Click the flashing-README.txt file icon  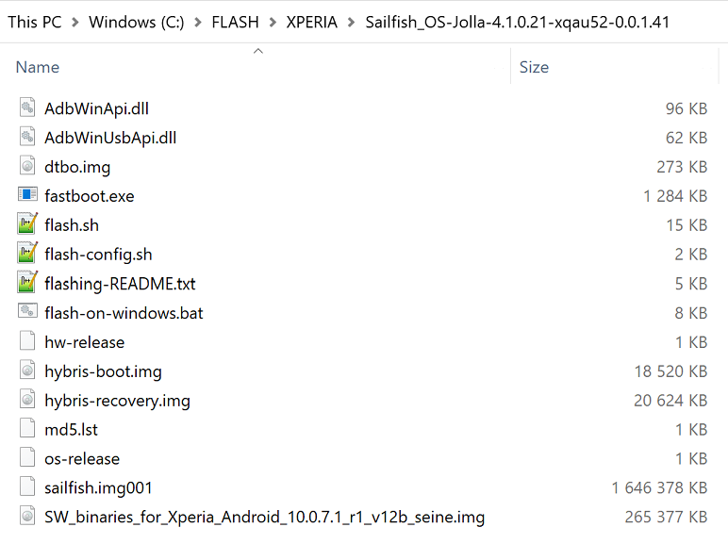pyautogui.click(x=27, y=284)
